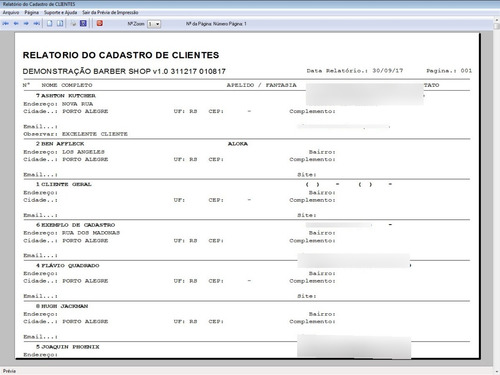Open the Suporte e Ajuda menu
Image resolution: width=500 pixels, height=375 pixels.
coord(60,12)
